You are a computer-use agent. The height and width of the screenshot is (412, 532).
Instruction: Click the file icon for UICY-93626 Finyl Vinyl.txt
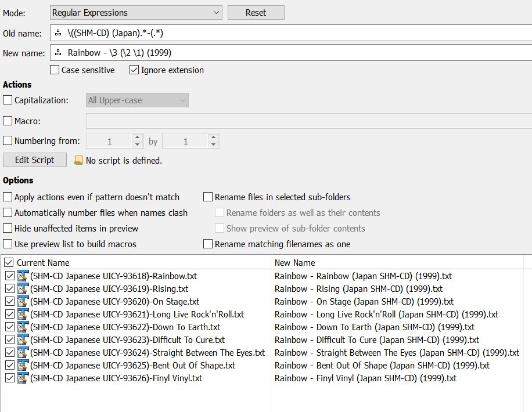coord(23,378)
